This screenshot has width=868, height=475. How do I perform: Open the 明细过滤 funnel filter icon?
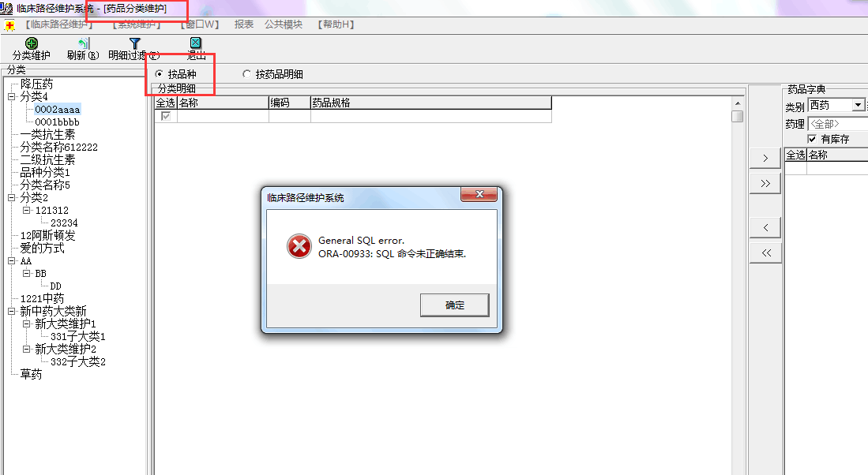(134, 43)
